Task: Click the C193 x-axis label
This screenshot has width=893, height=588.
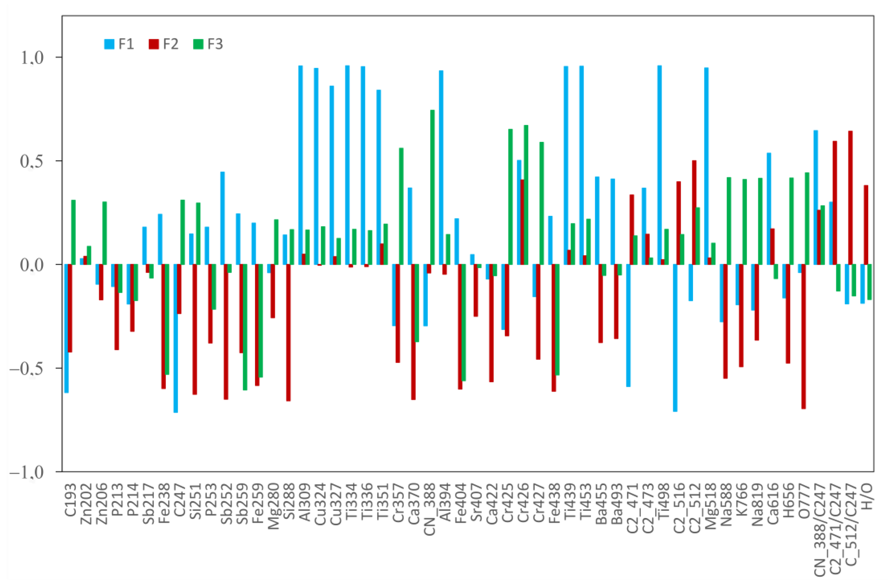Action: [70, 500]
